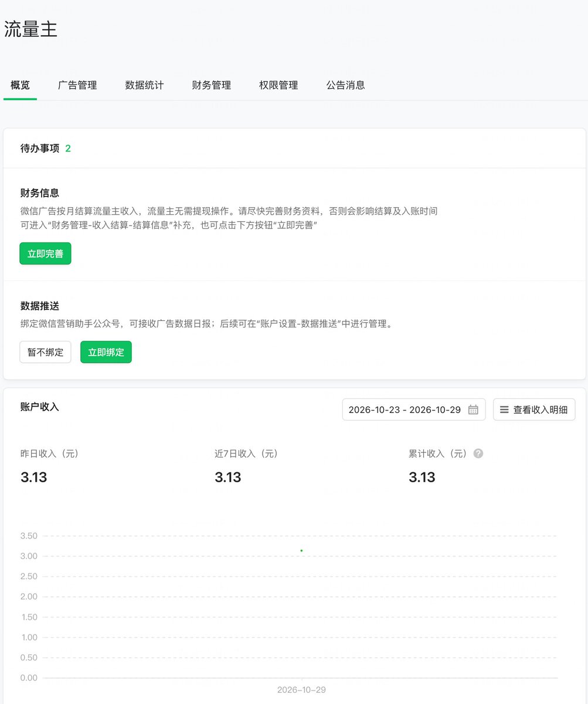
Task: Click the 0.50 y-axis label
Action: pos(29,658)
